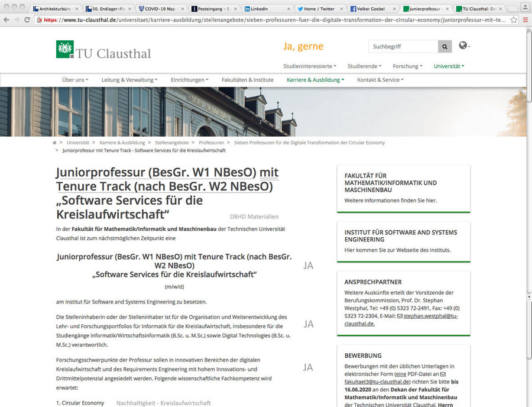
Task: Click the breadcrumb home icon
Action: pyautogui.click(x=54, y=143)
